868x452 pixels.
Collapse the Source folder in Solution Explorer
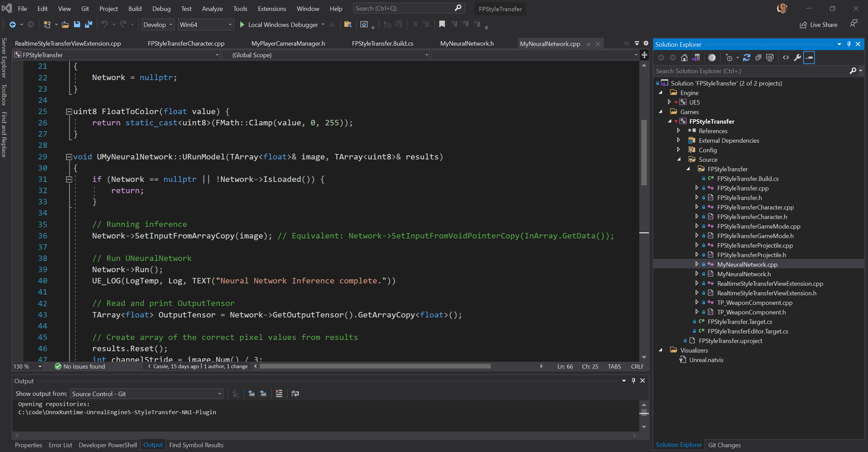coord(679,159)
